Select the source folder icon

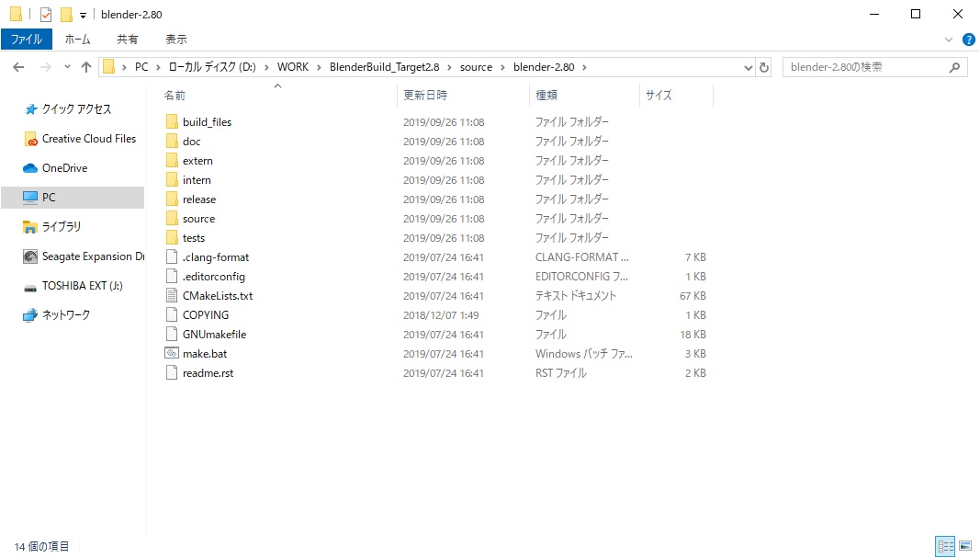click(x=172, y=219)
